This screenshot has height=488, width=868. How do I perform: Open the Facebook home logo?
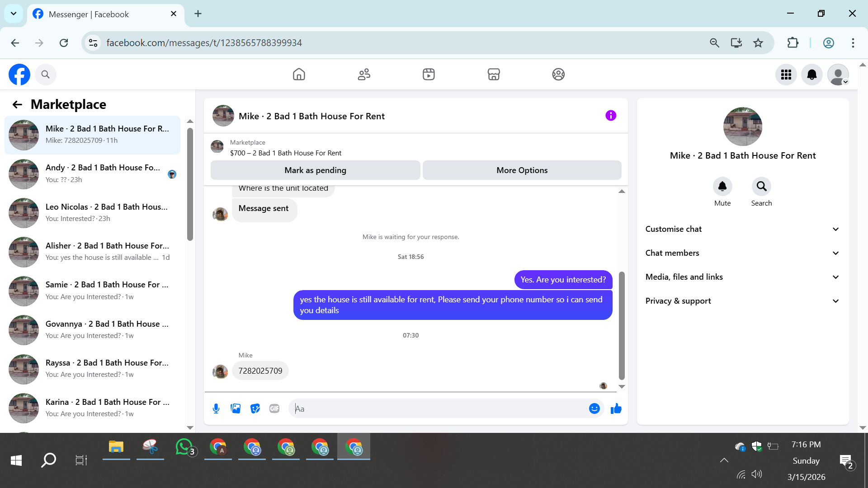pyautogui.click(x=19, y=75)
